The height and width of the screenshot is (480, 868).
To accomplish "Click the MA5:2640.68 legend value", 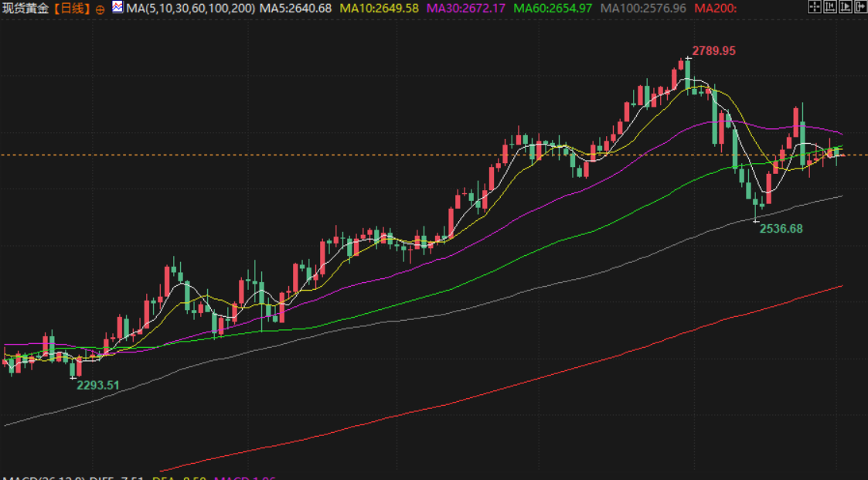I will pyautogui.click(x=296, y=9).
